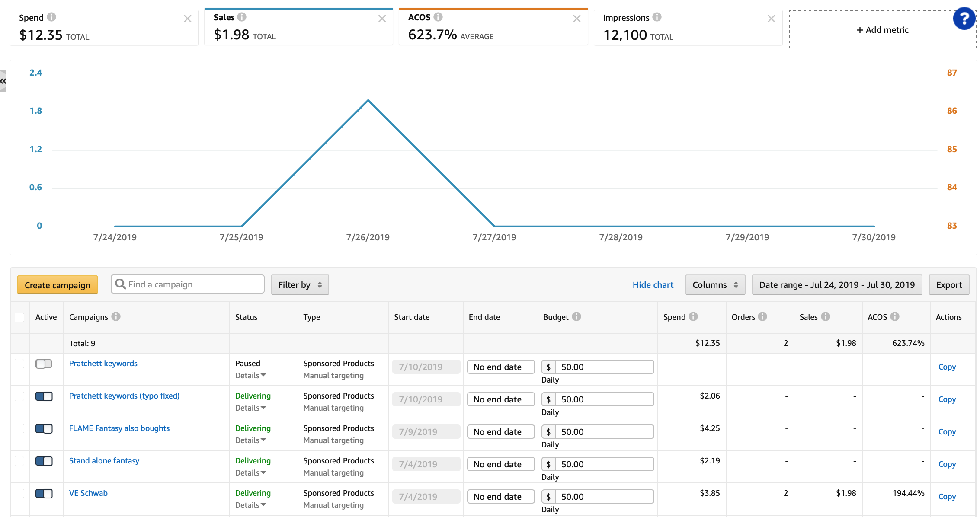Image resolution: width=980 pixels, height=517 pixels.
Task: Open the Filter by dropdown
Action: [x=300, y=285]
